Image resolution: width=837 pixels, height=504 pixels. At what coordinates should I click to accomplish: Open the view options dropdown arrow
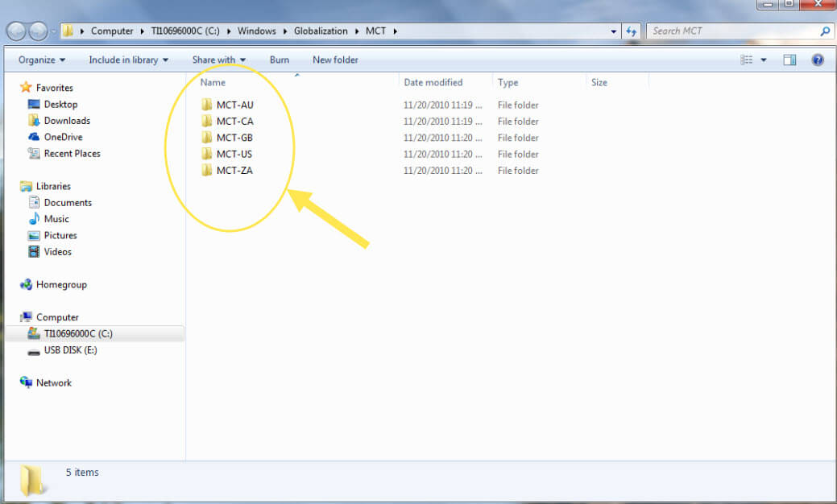tap(764, 60)
